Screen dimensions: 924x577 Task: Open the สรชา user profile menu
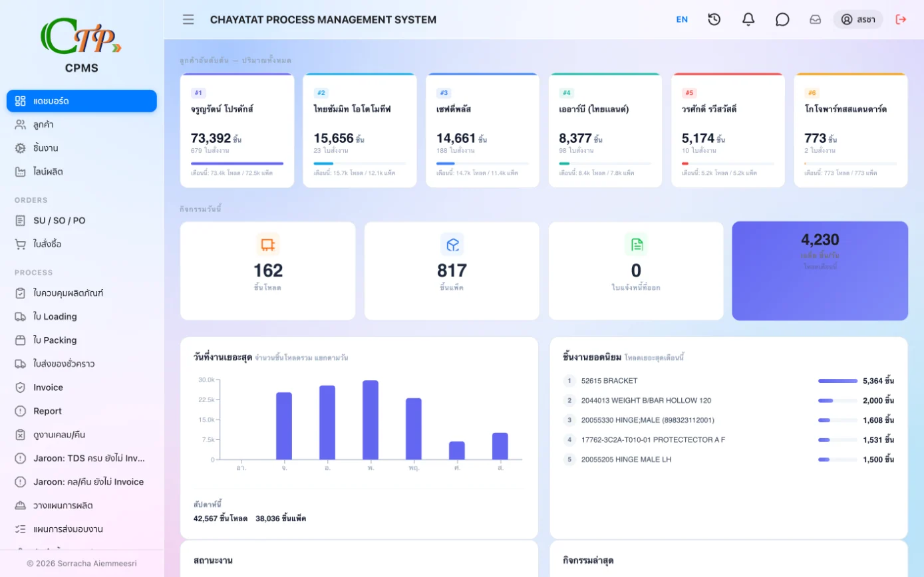coord(858,19)
